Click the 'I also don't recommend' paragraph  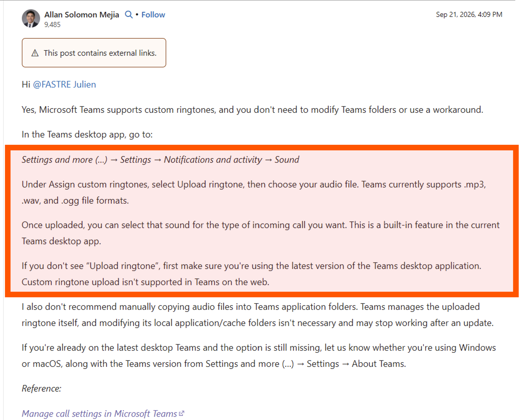tap(258, 315)
